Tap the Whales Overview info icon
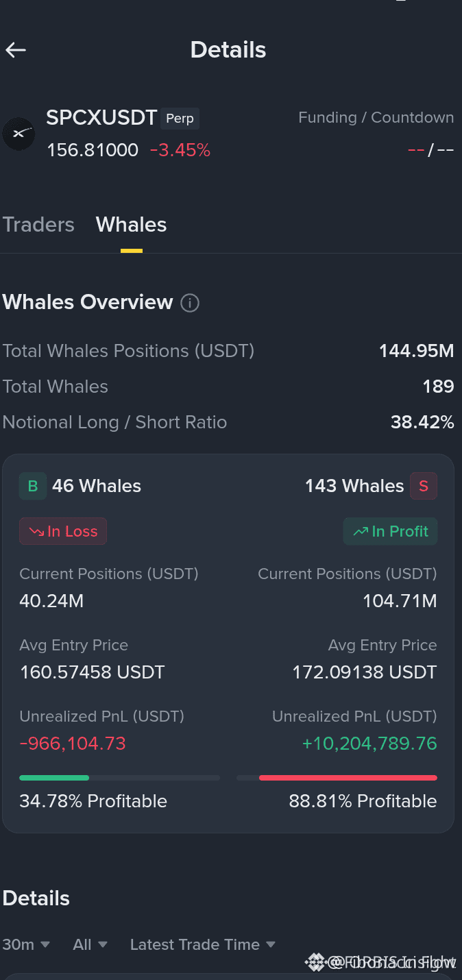Image resolution: width=462 pixels, height=980 pixels. (190, 302)
